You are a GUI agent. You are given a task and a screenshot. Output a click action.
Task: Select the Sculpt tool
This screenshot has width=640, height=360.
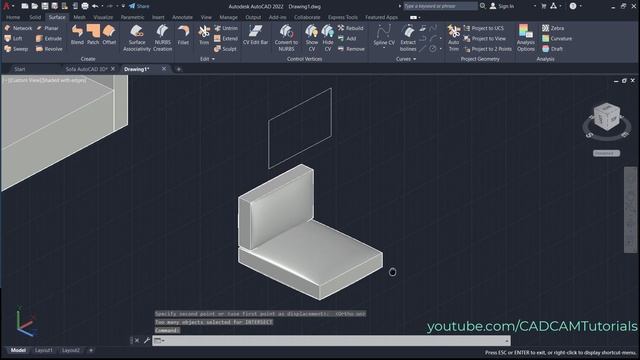(x=225, y=49)
